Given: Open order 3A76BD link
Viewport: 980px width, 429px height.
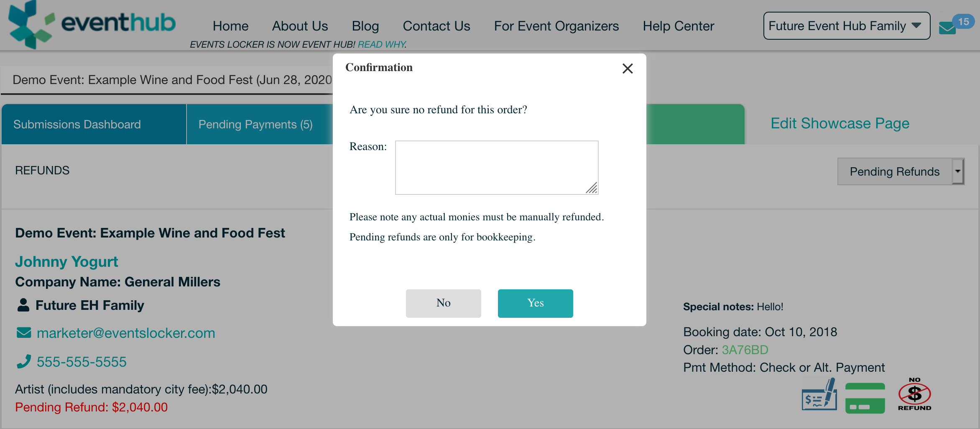Looking at the screenshot, I should pos(745,350).
